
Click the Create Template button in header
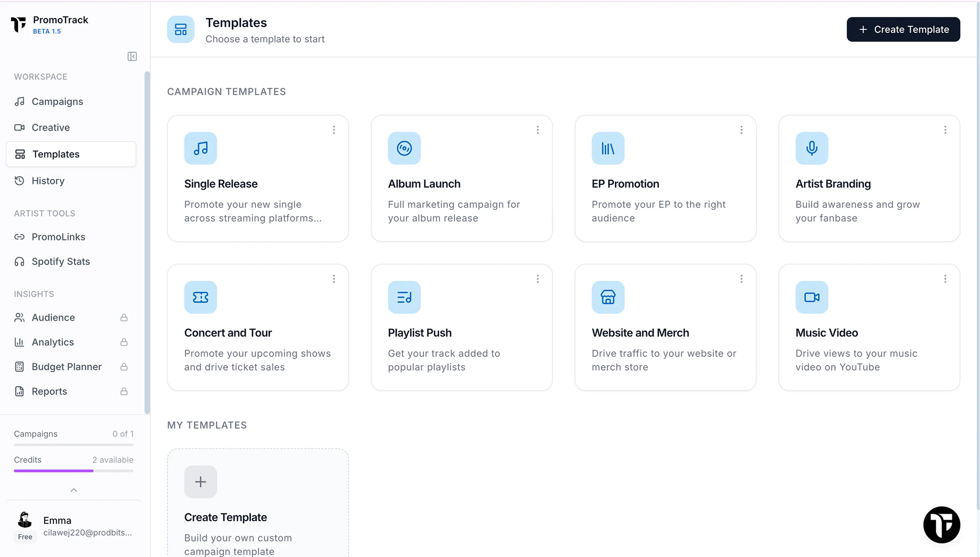tap(903, 29)
